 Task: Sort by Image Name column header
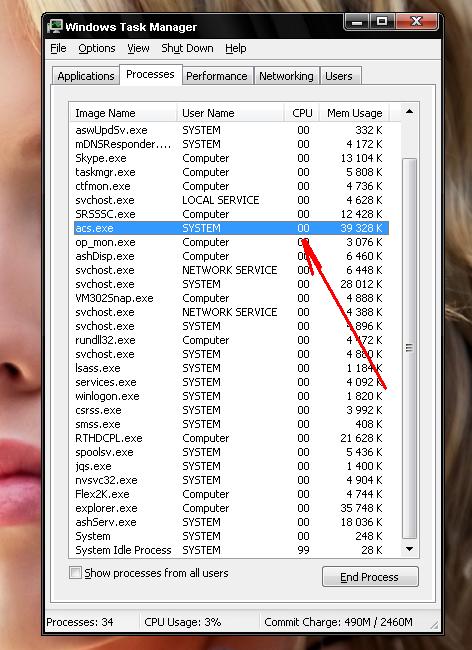[123, 113]
